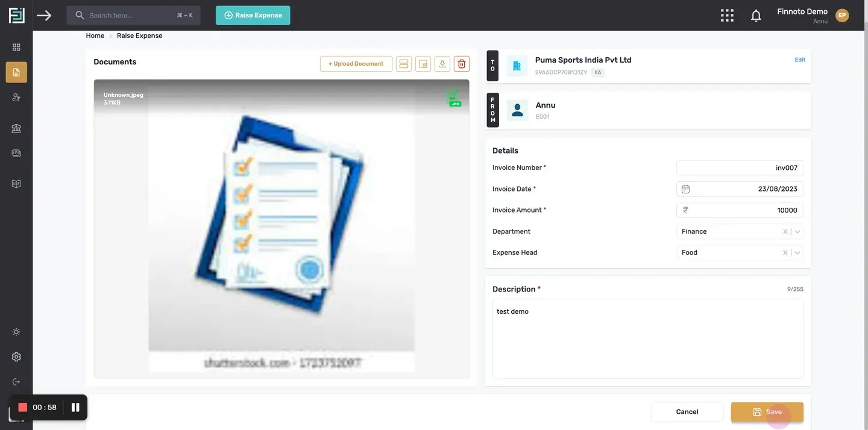This screenshot has height=430, width=868.
Task: Click the green JPG file type icon
Action: 454,98
